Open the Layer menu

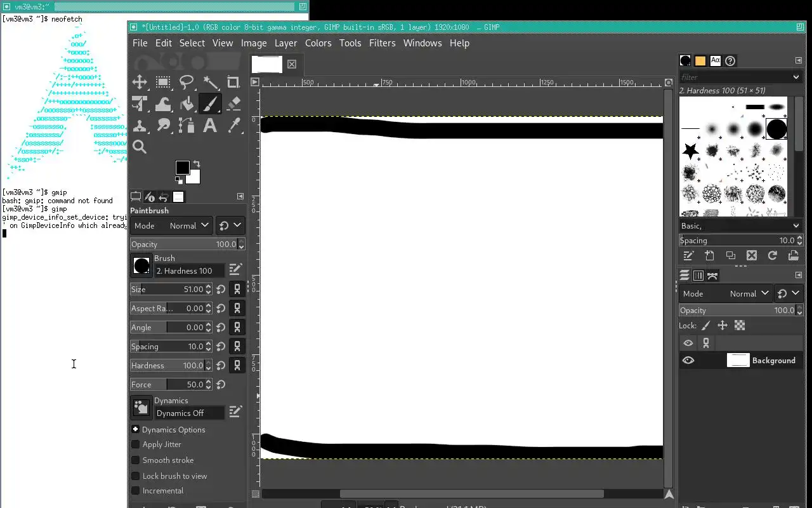(x=285, y=43)
